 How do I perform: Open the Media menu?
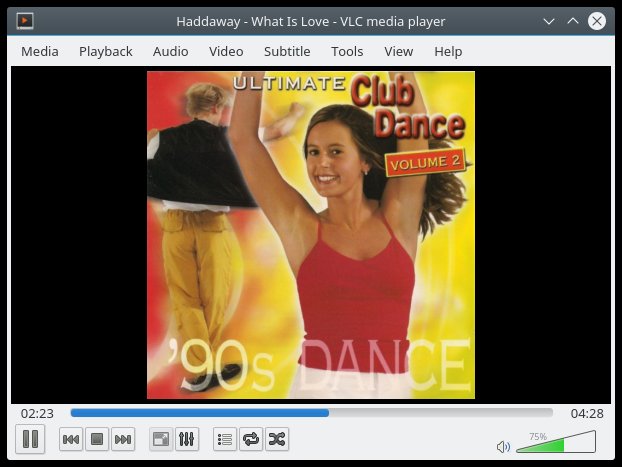pyautogui.click(x=40, y=52)
